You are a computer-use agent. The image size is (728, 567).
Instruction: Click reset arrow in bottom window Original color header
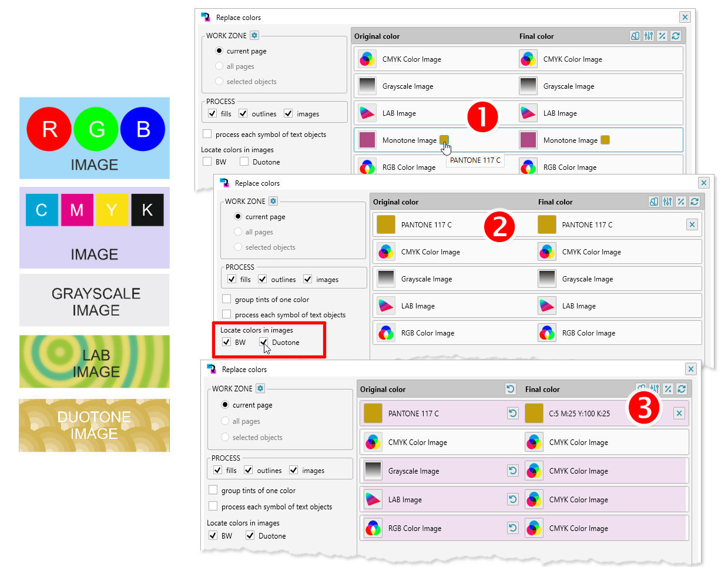[x=511, y=389]
